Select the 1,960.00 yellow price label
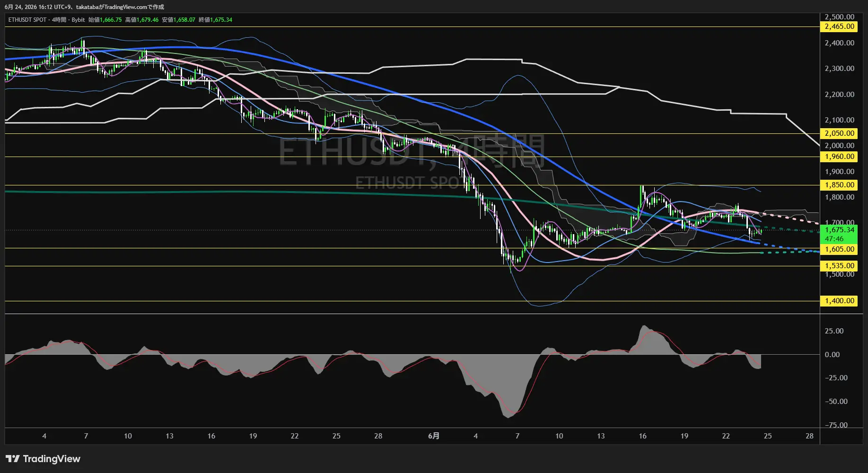Screen dimensions: 868x473 [839, 157]
